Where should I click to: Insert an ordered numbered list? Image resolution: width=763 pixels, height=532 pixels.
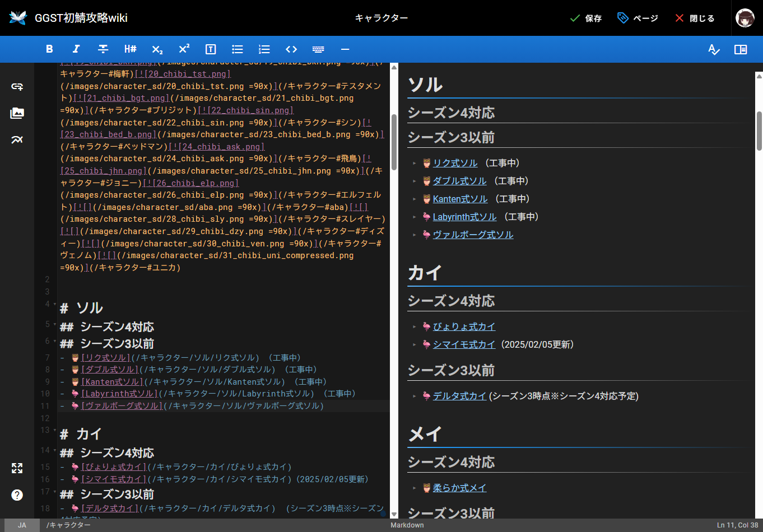pos(264,49)
